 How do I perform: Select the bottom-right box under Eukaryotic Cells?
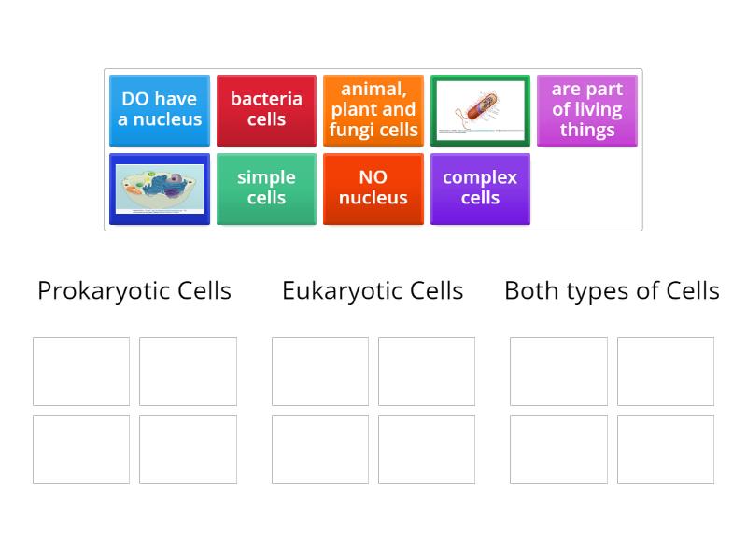click(427, 450)
